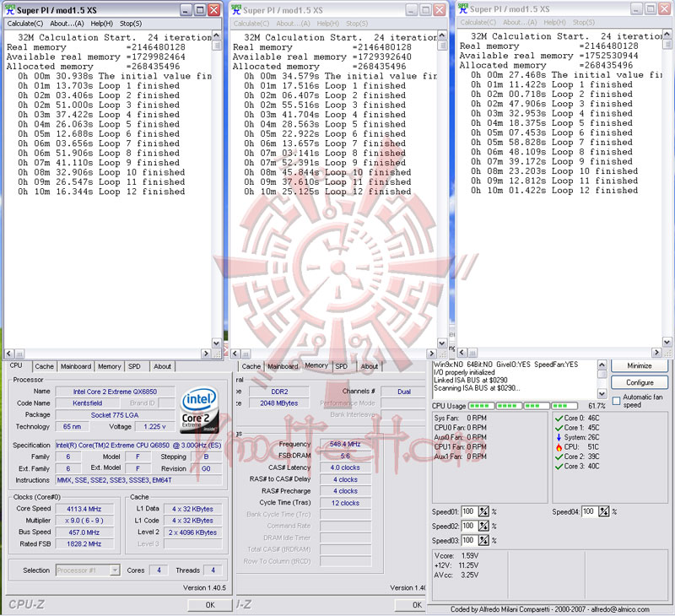Enable Automatic fan speed checkbox
Viewport: 675px width, 616px height.
point(616,401)
